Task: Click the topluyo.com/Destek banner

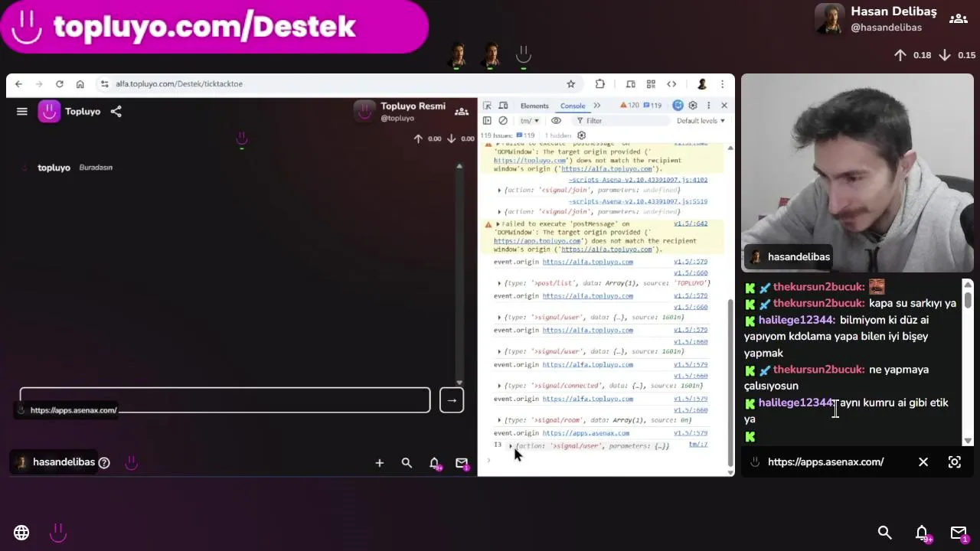Action: click(x=213, y=26)
